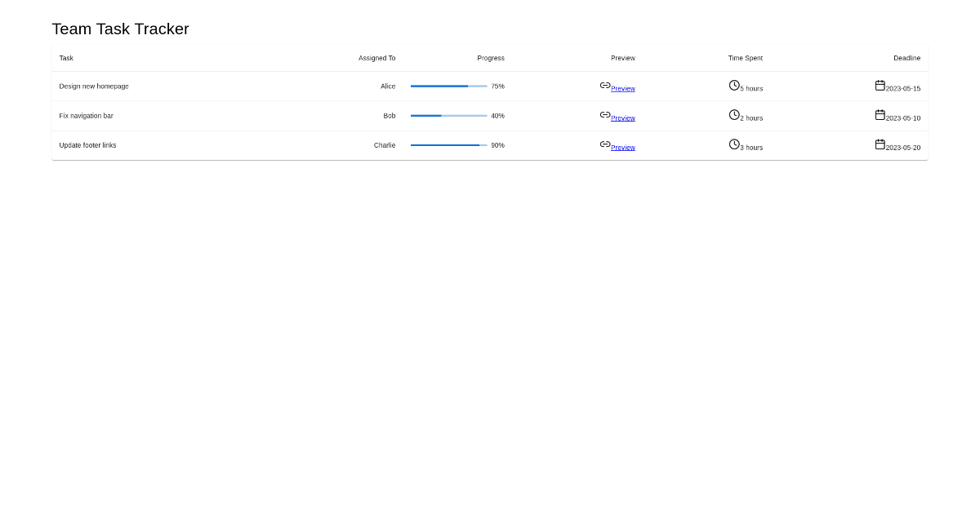
Task: Click Charlie's 90% progress bar
Action: point(448,144)
